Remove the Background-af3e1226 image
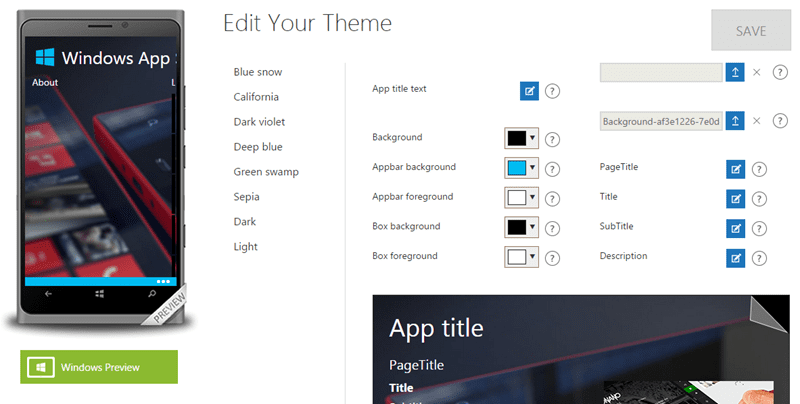Screen dimensions: 800x404 tap(757, 121)
